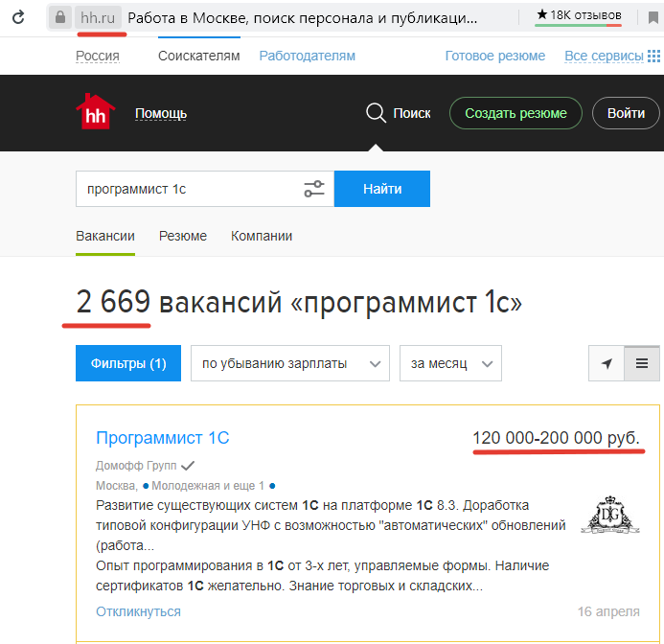The image size is (664, 644).
Task: Click the 2 669 вакансий heading
Action: click(299, 302)
